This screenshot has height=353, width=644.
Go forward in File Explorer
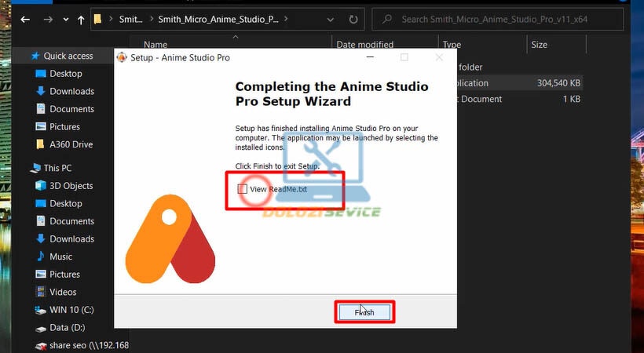coord(48,20)
